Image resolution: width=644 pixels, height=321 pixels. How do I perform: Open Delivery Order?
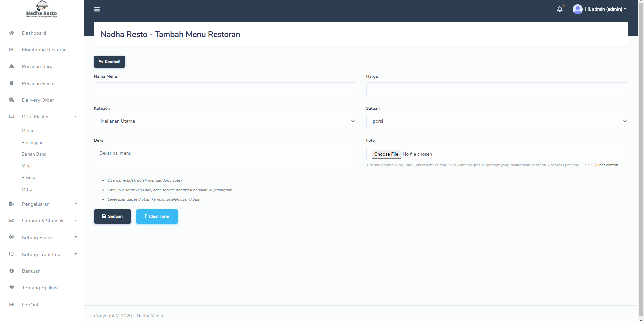(38, 100)
